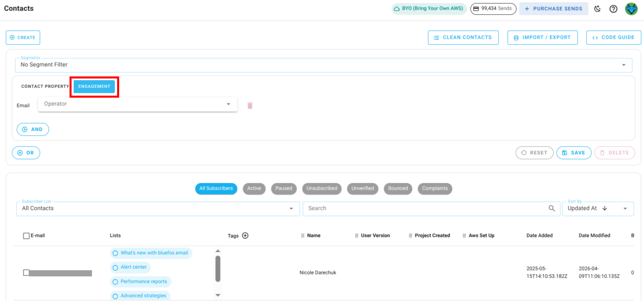Grab the Aws Set Up column handle
Screen dimensions: 644x301
[x=465, y=236]
